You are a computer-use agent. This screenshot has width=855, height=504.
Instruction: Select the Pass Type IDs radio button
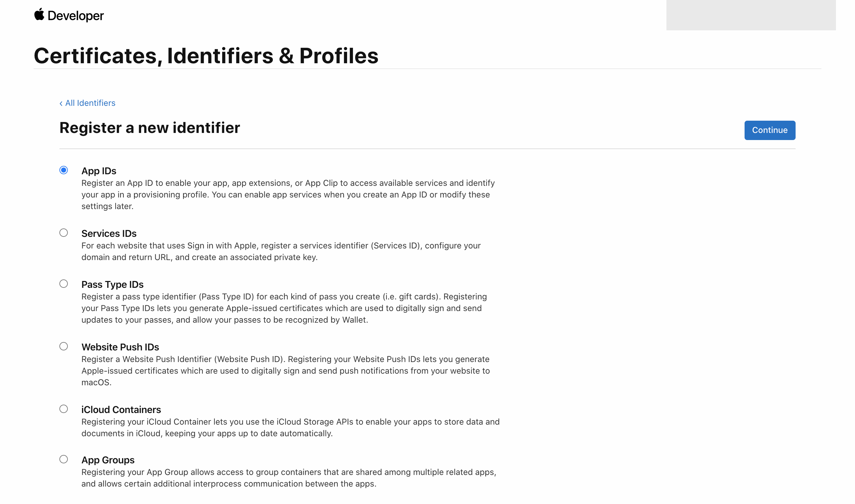click(x=64, y=284)
